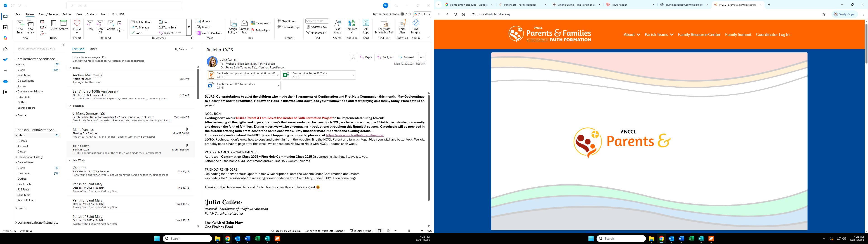The height and width of the screenshot is (244, 868).
Task: Expand the Categorize dropdown
Action: pos(270,23)
